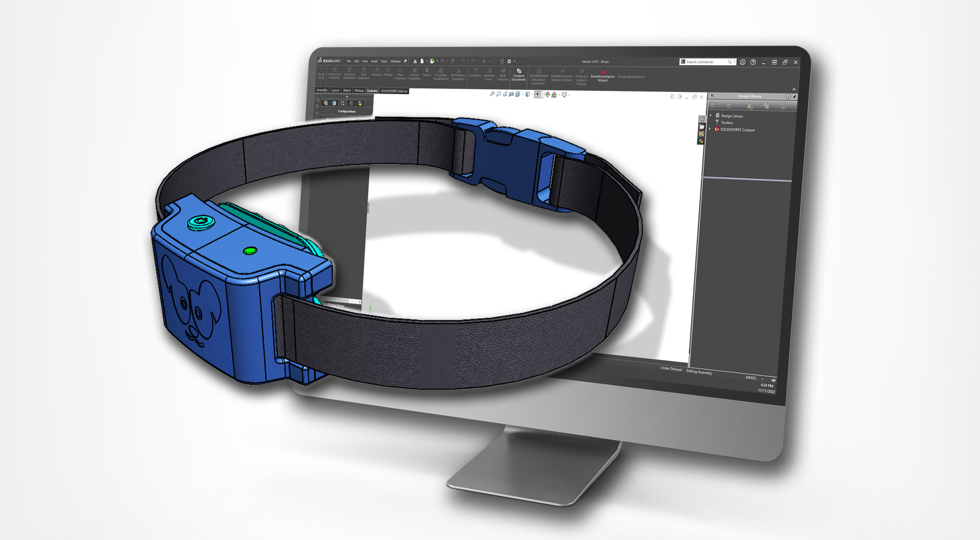Expand the Design Library tree node
The height and width of the screenshot is (540, 980).
pos(711,115)
